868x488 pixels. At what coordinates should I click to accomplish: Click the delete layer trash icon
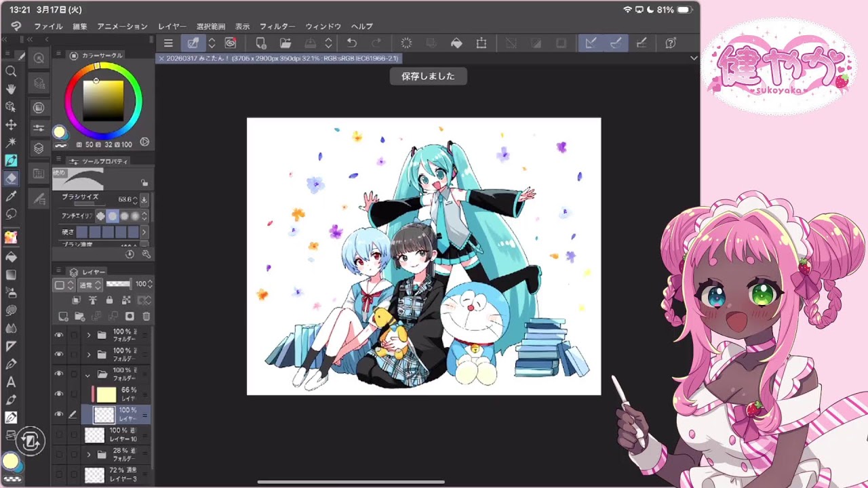pyautogui.click(x=146, y=317)
